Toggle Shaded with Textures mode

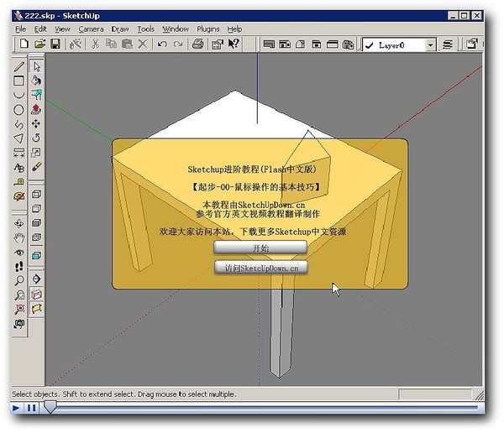click(36, 237)
